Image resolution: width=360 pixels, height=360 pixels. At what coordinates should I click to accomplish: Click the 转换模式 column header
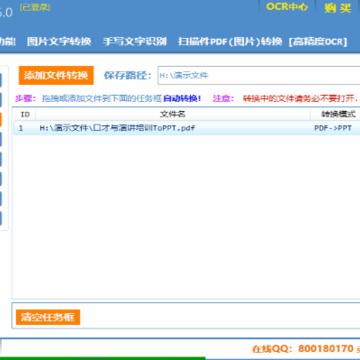335,114
